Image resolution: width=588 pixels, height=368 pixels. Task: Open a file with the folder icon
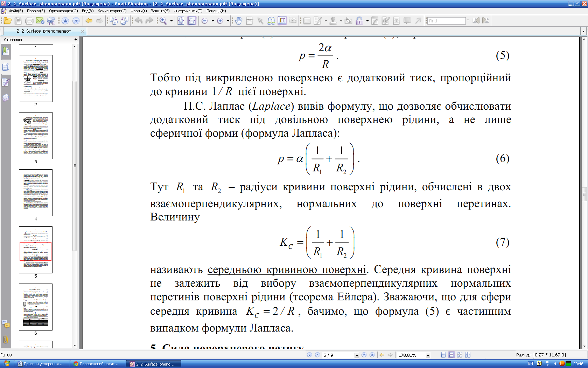pyautogui.click(x=8, y=21)
